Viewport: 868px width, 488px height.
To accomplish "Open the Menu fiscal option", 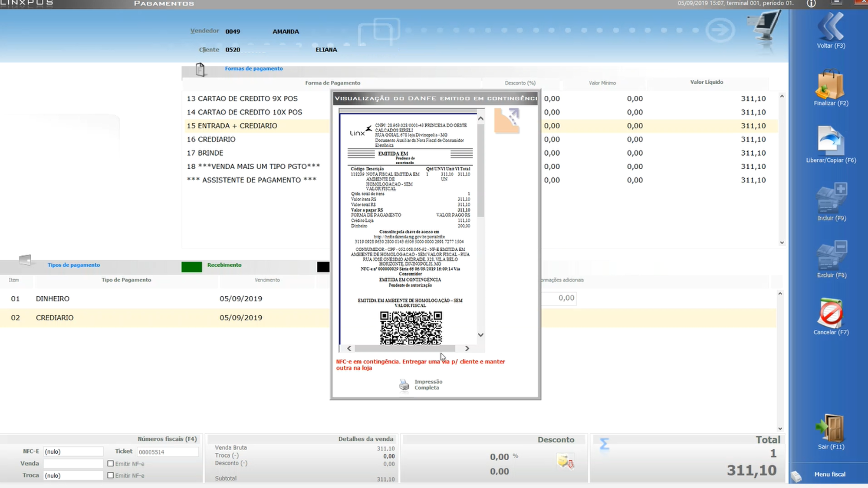I will (x=829, y=474).
